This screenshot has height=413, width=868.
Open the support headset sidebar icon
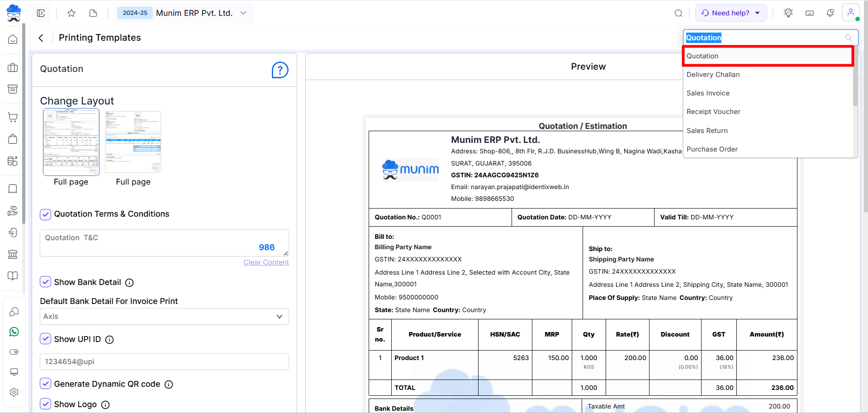click(14, 312)
